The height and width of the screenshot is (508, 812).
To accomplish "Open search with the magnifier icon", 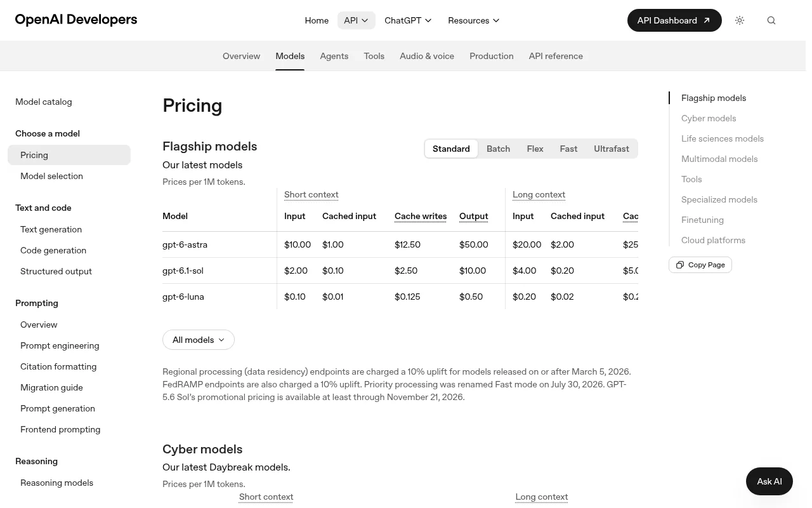I will pos(771,20).
